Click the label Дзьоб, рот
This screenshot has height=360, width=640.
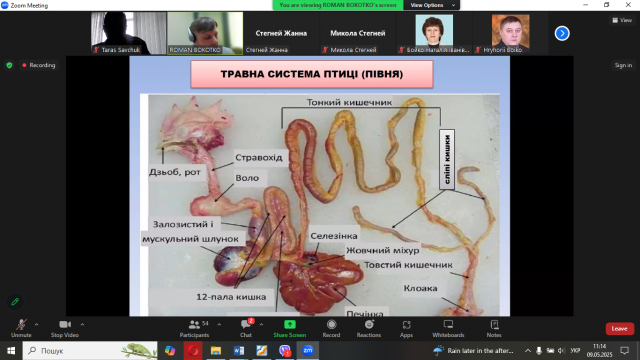pos(175,172)
